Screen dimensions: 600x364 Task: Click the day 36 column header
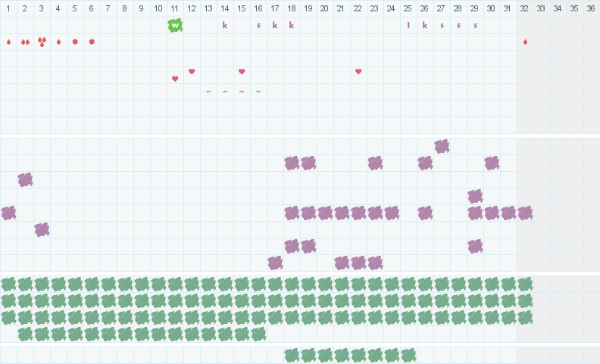tap(591, 8)
